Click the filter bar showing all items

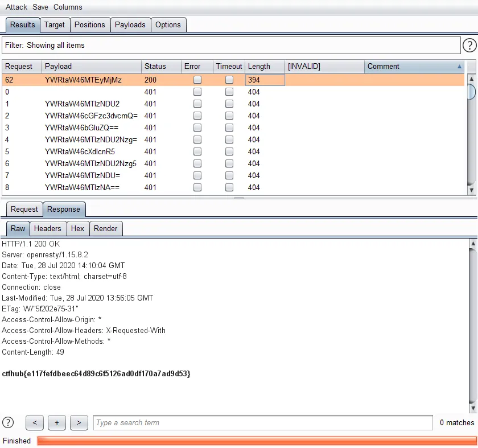(x=231, y=46)
